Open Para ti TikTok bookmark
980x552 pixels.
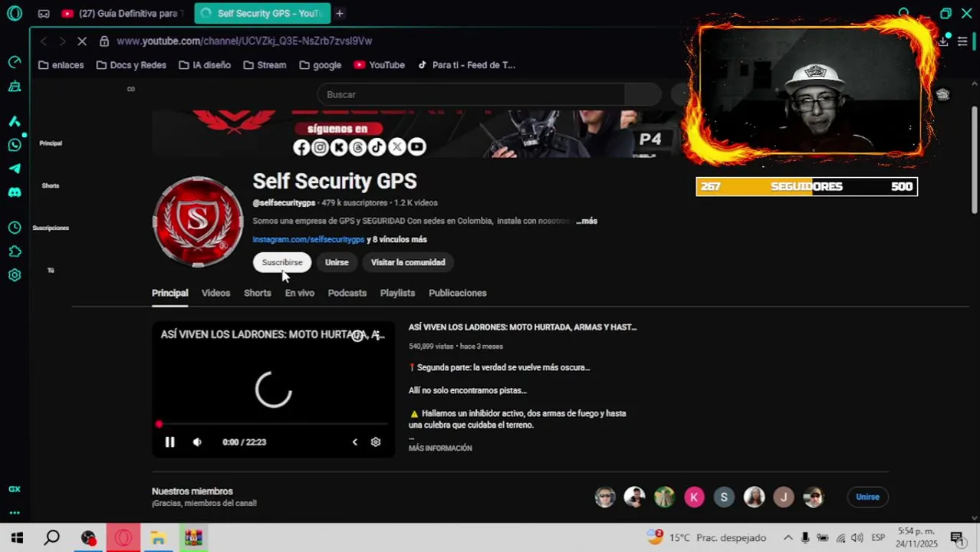(x=466, y=65)
